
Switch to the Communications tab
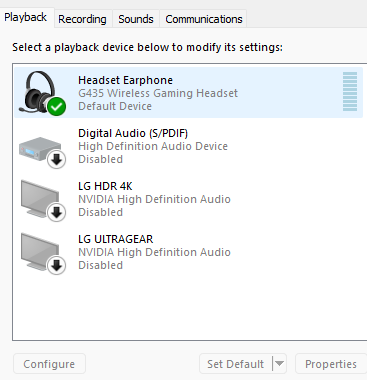coord(204,19)
